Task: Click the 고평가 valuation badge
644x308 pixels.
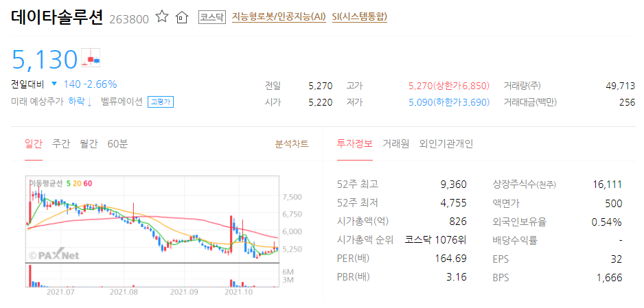Action: click(161, 102)
